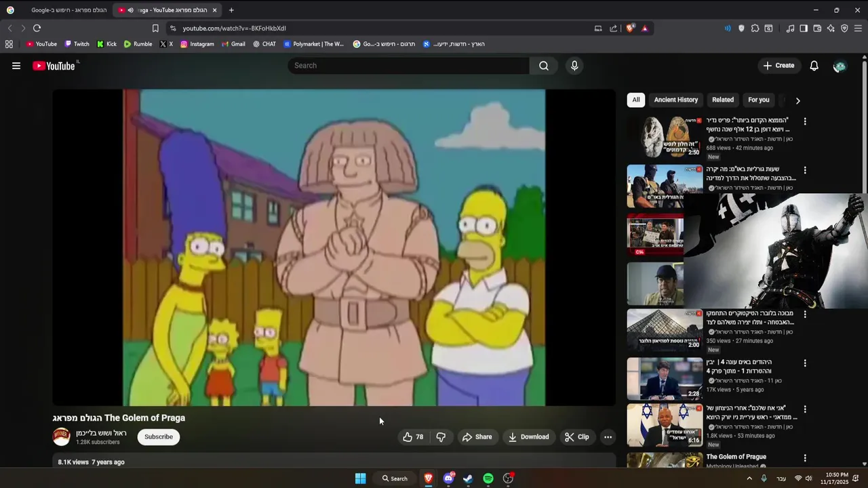The image size is (868, 488).
Task: Open Brave Leo AI sparkle icon
Action: 831,28
